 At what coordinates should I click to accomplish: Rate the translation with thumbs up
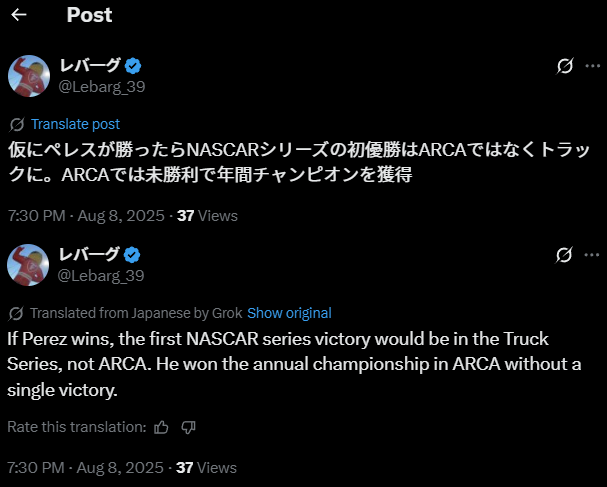(x=162, y=427)
